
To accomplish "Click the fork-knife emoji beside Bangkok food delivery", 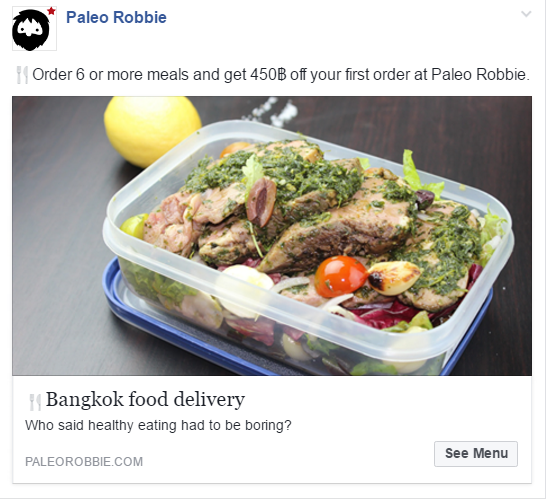I will pos(35,402).
